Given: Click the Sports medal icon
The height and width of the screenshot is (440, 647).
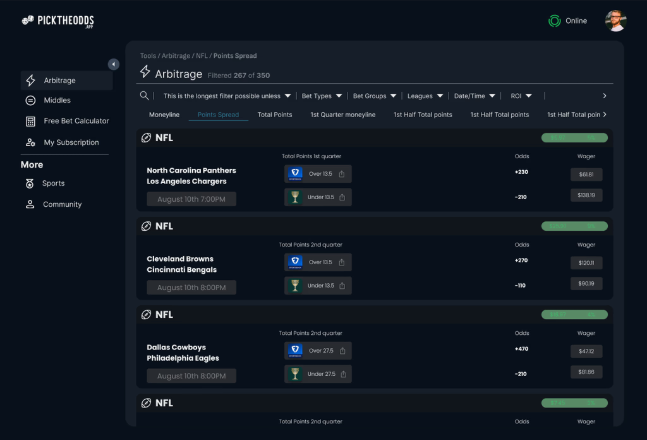Looking at the screenshot, I should click(30, 183).
